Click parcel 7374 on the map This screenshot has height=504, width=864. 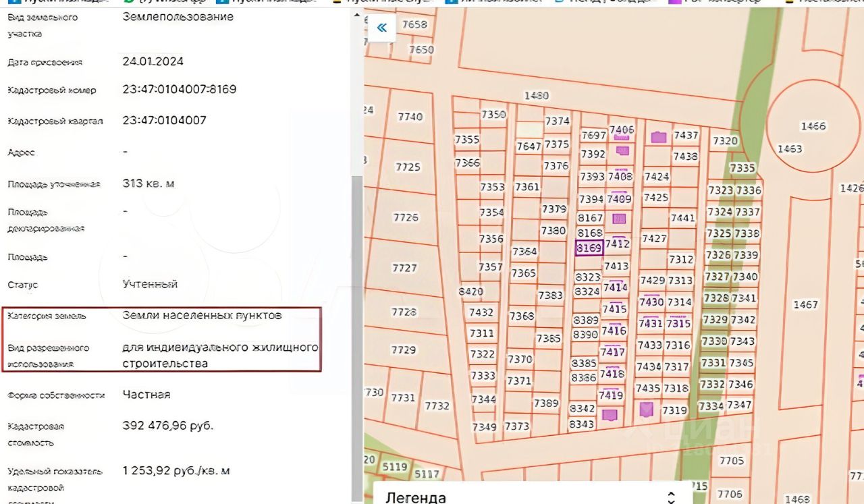point(558,121)
